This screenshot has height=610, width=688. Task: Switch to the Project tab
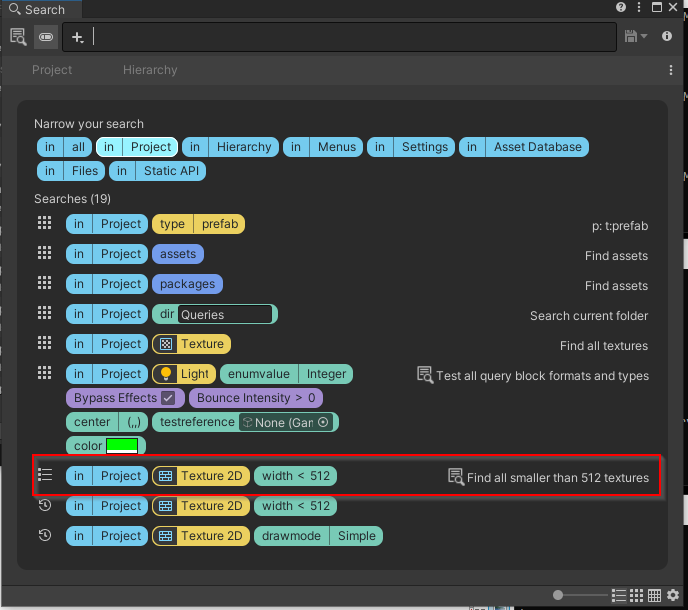coord(52,70)
